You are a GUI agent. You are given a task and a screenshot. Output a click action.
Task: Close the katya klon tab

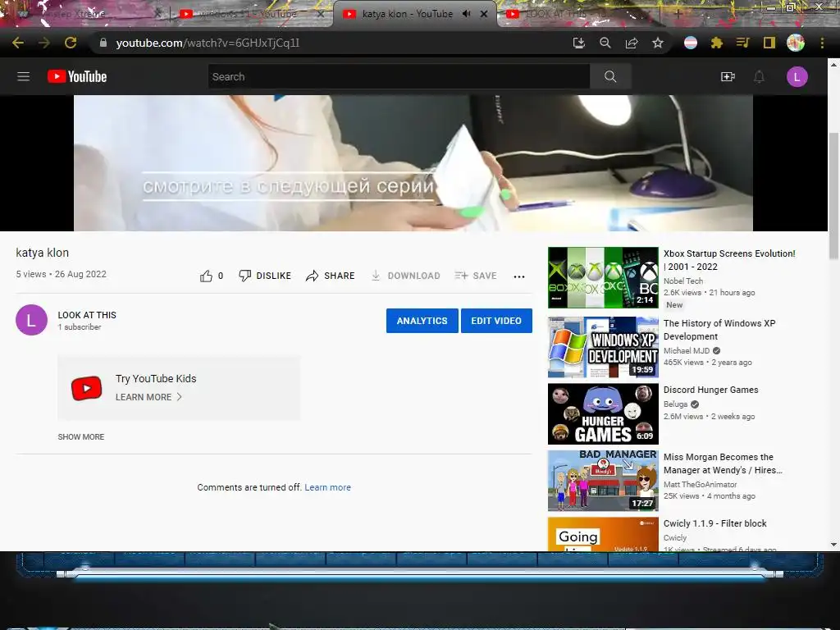tap(484, 14)
